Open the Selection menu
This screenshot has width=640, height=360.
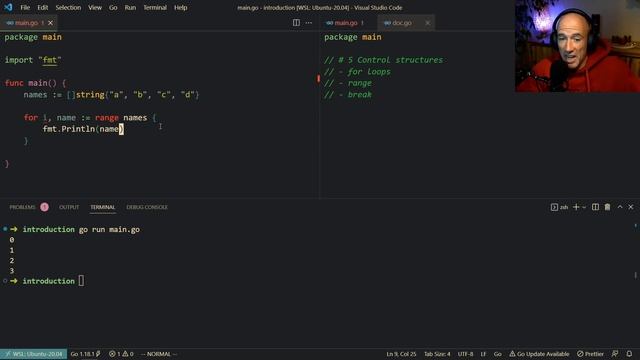click(x=68, y=7)
